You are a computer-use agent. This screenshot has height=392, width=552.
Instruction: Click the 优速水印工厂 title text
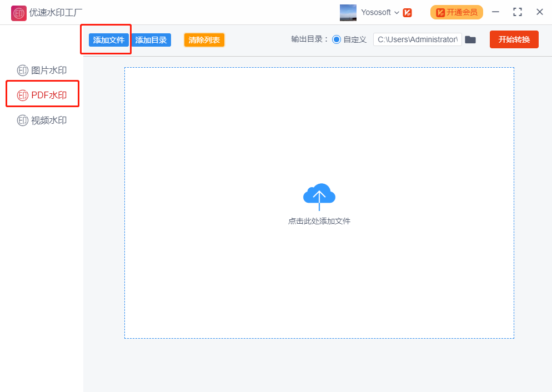coord(56,12)
